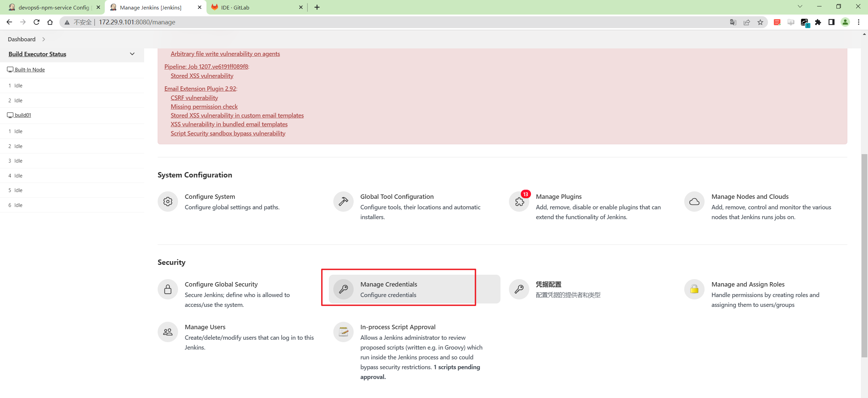Open a new browser tab

click(317, 7)
